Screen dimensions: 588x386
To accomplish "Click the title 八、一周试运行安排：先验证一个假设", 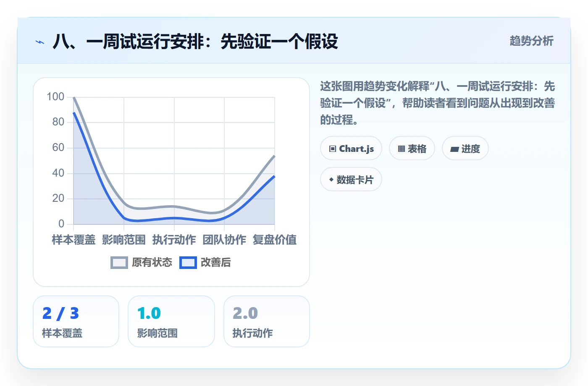I will coord(195,42).
